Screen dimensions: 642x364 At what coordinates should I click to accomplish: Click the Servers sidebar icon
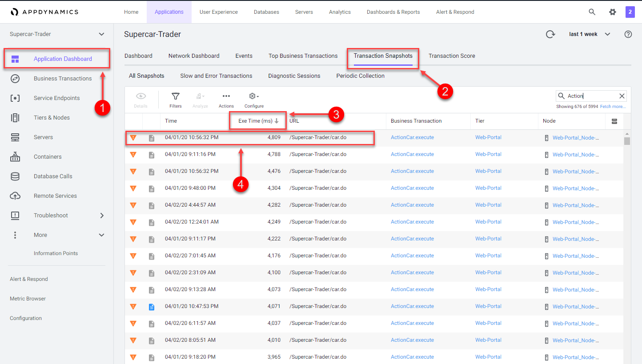point(15,137)
